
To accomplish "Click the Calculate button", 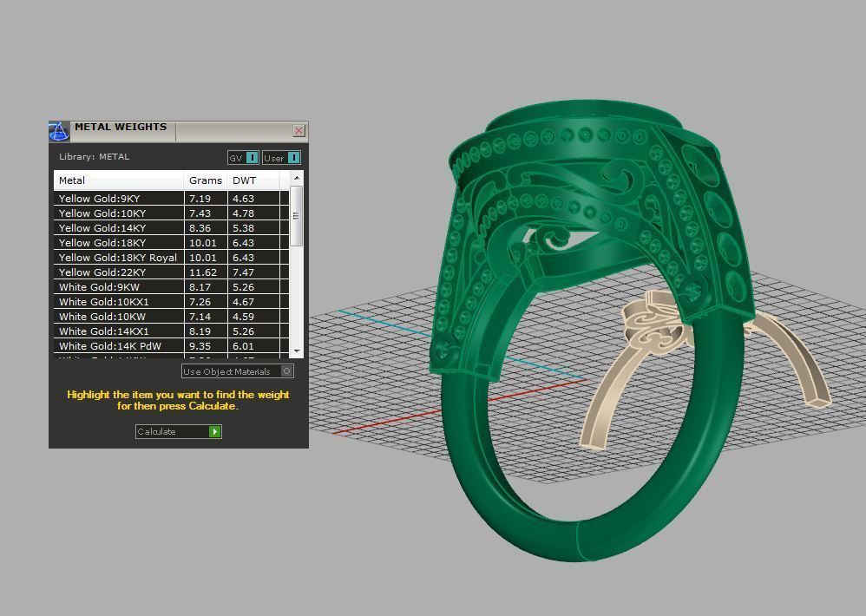I will click(x=179, y=432).
